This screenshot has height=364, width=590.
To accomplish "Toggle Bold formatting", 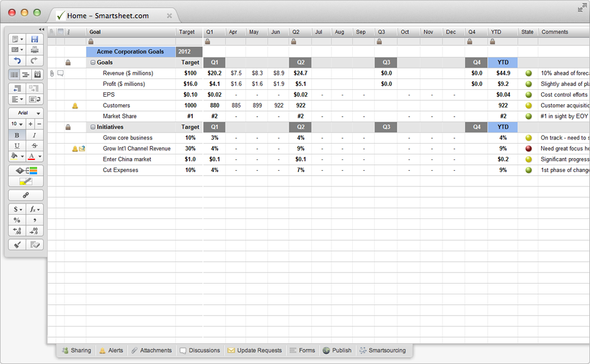I will pos(17,135).
